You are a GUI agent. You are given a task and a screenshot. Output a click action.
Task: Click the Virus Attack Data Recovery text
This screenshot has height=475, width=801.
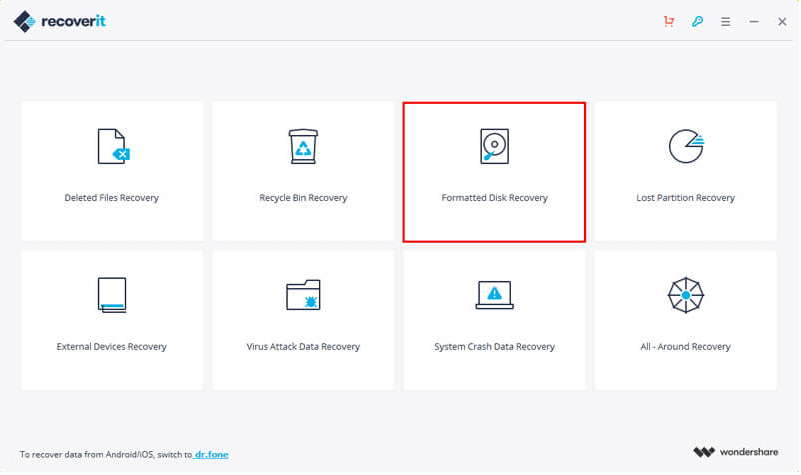(303, 347)
